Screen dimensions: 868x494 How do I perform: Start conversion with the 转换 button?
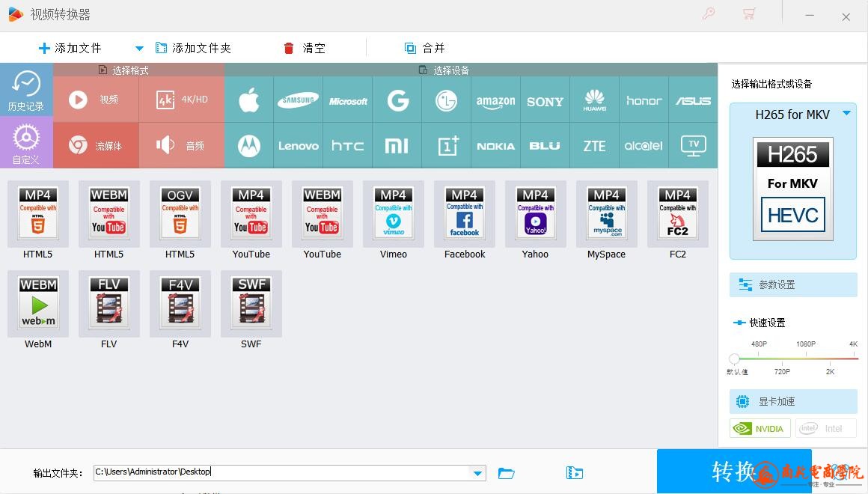tap(734, 472)
